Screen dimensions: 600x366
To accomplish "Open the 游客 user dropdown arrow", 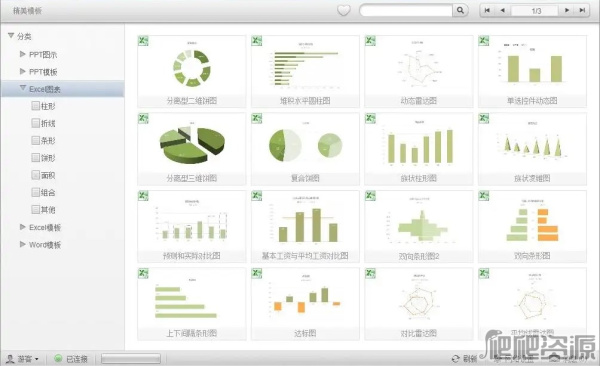I will pyautogui.click(x=37, y=359).
